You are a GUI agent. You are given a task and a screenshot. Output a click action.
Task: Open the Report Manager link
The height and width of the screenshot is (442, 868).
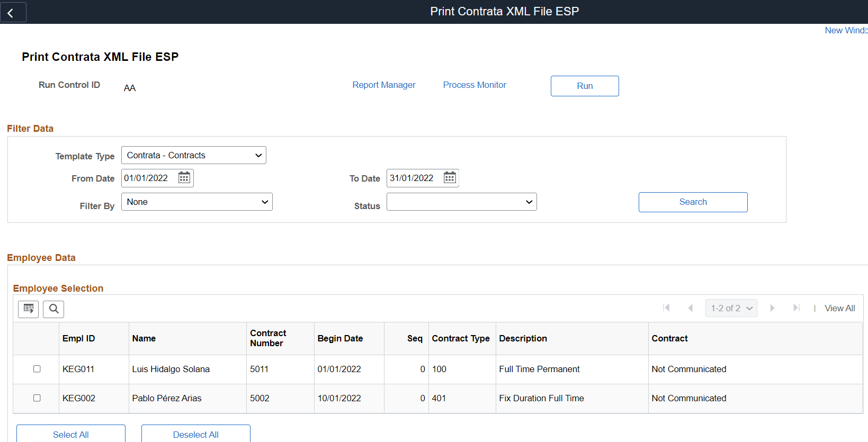tap(384, 85)
